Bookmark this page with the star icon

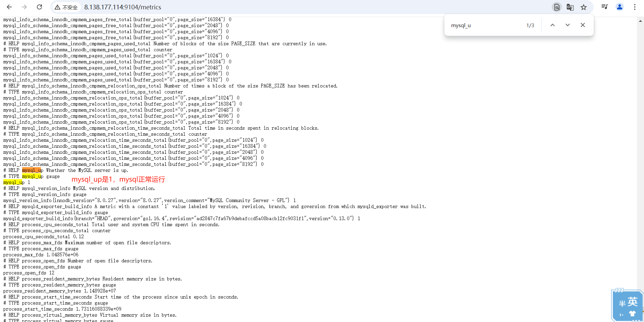[x=584, y=7]
